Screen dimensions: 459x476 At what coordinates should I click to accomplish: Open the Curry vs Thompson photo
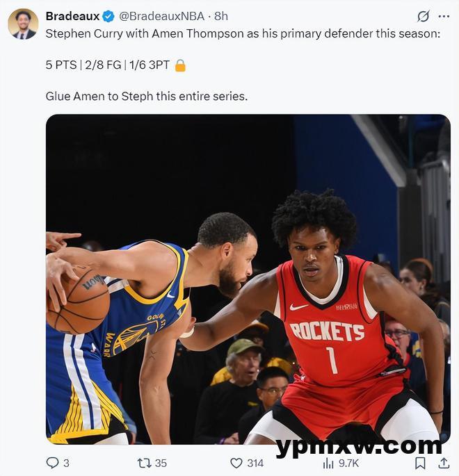click(x=248, y=279)
